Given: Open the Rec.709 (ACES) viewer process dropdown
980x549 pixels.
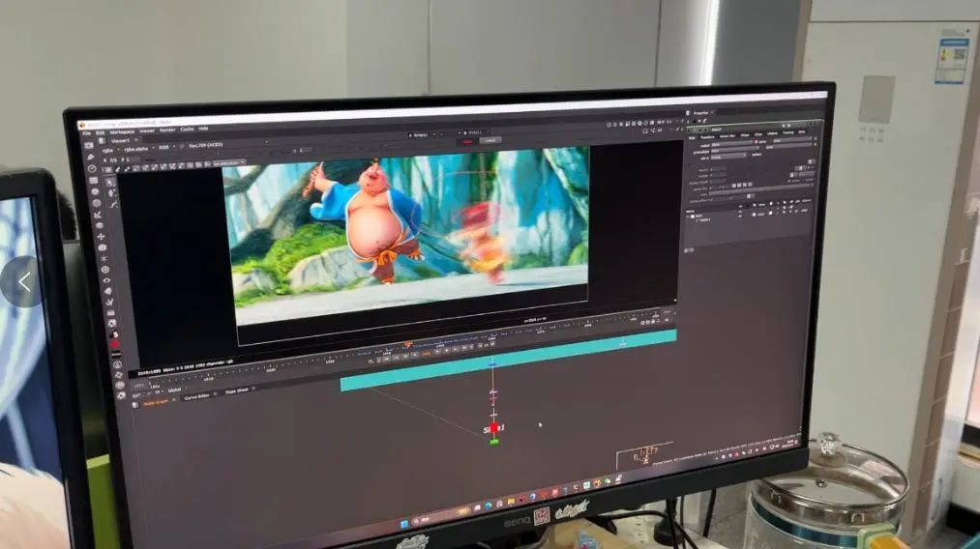Looking at the screenshot, I should (x=203, y=145).
